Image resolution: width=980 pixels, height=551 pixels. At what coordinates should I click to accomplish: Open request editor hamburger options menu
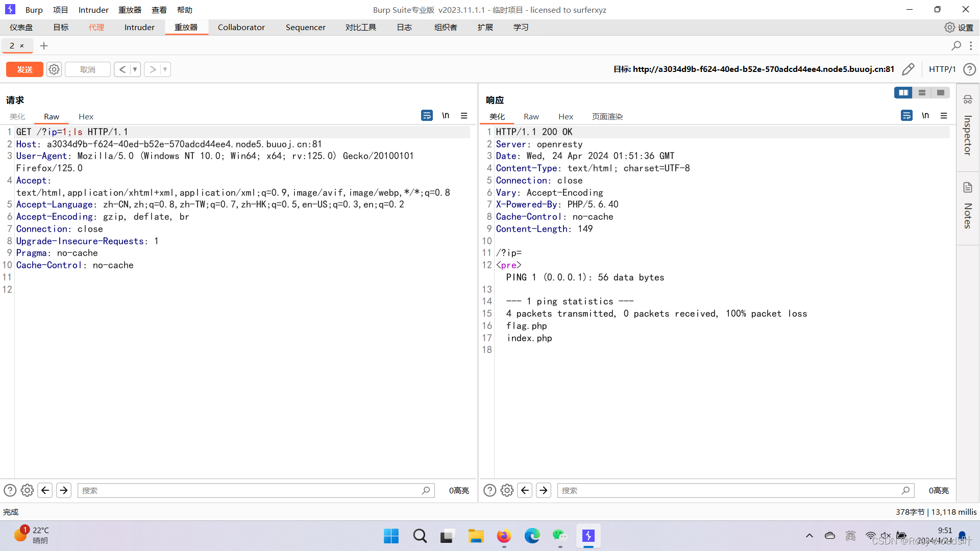point(464,116)
